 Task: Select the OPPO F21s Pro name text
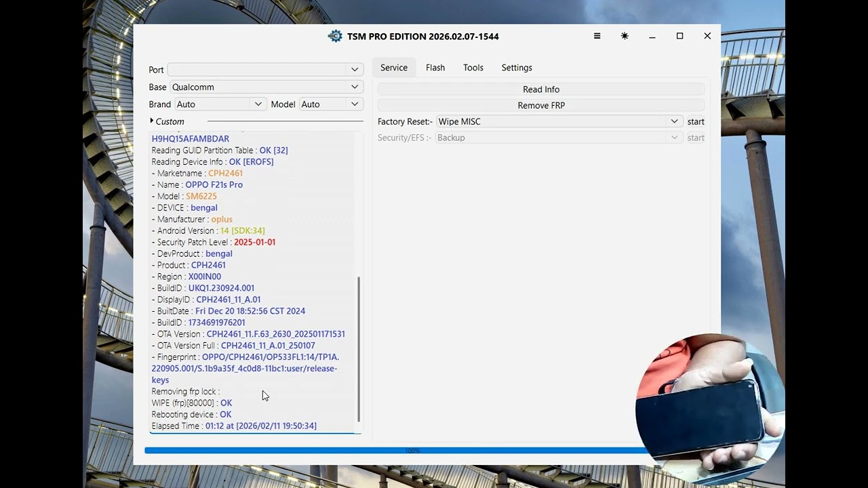[x=214, y=184]
